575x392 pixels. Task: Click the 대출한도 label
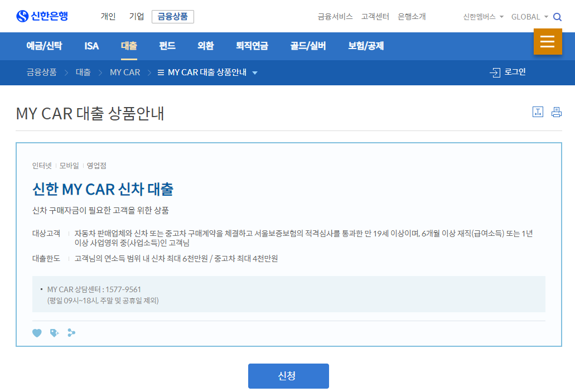coord(46,259)
